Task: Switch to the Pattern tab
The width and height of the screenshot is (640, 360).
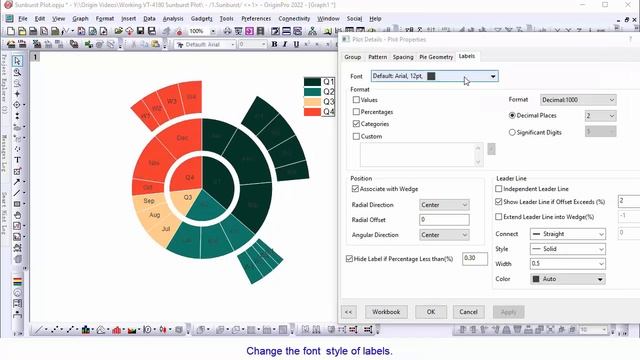Action: (x=378, y=57)
